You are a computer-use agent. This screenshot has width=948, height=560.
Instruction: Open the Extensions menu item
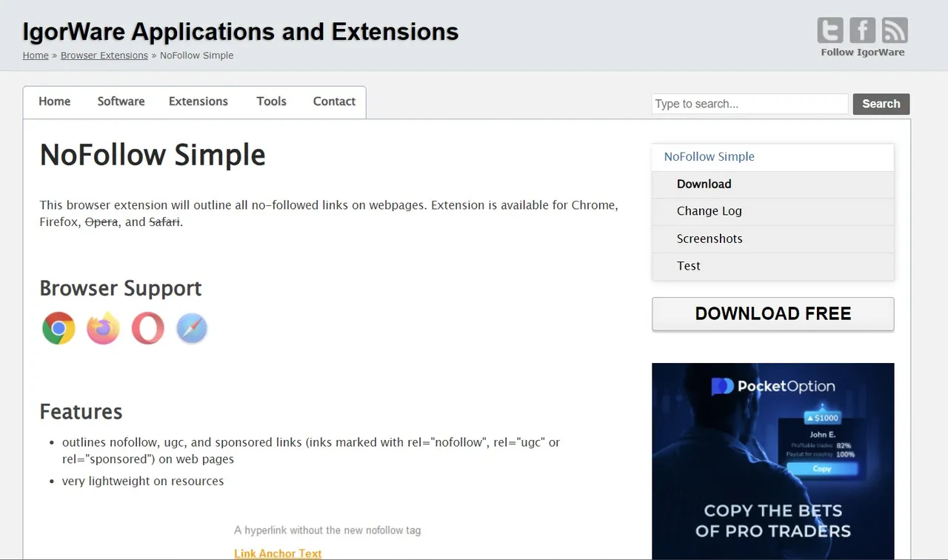pyautogui.click(x=198, y=101)
